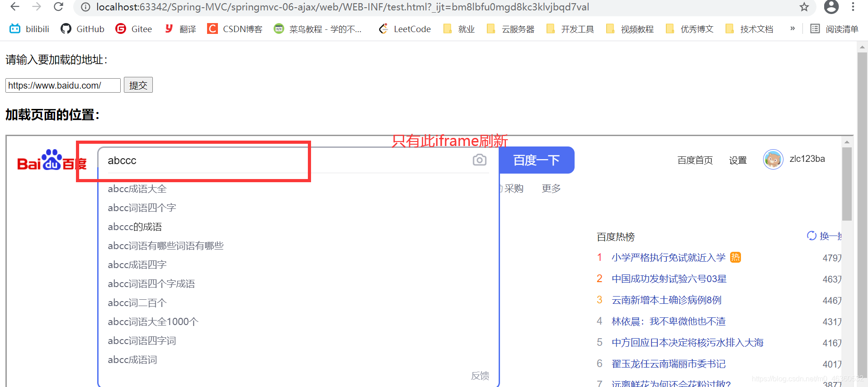Viewport: 868px width, 387px height.
Task: Bookmark this page with the star icon
Action: coord(804,7)
